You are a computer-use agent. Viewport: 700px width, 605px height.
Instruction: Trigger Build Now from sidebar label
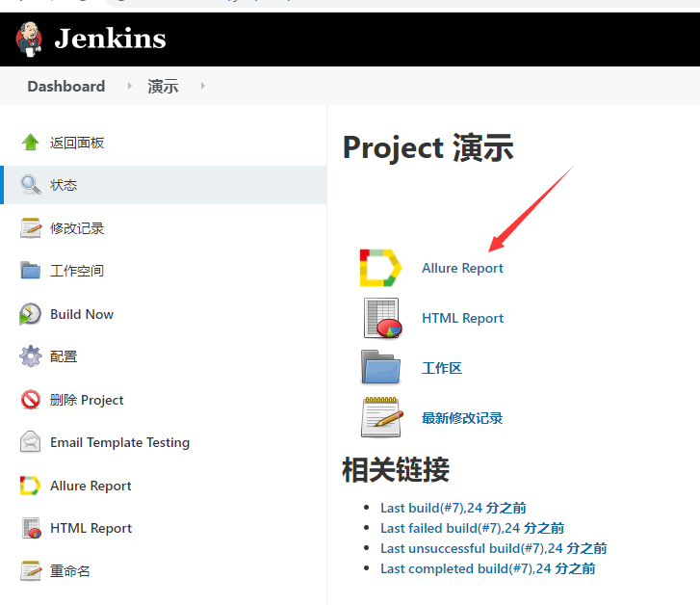(82, 314)
